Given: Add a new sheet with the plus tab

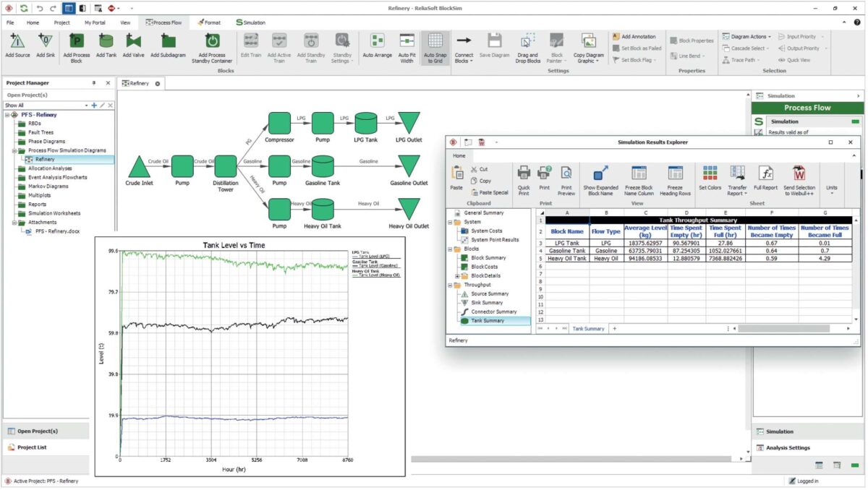Looking at the screenshot, I should click(615, 329).
